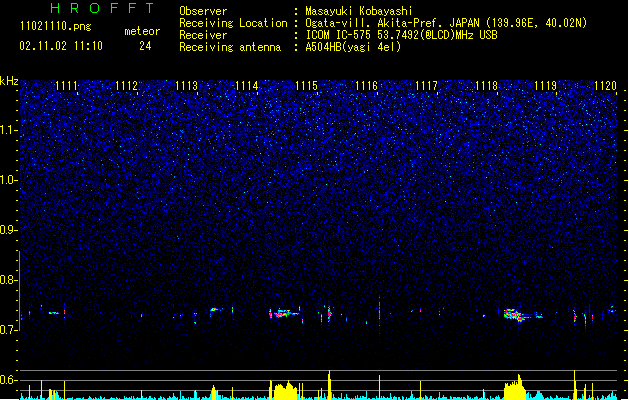Select antenna value A504HB(yagi 4el)
This screenshot has width=629, height=400.
(x=353, y=47)
